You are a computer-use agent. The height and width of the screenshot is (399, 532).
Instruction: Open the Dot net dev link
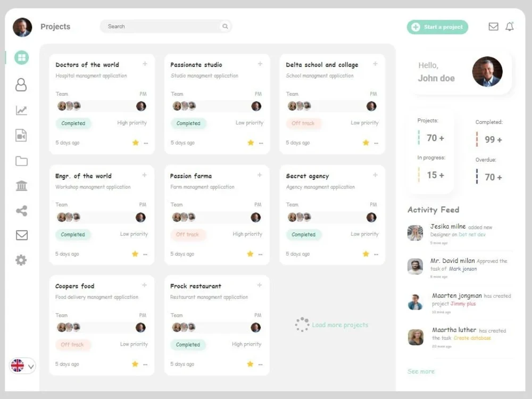coord(472,235)
